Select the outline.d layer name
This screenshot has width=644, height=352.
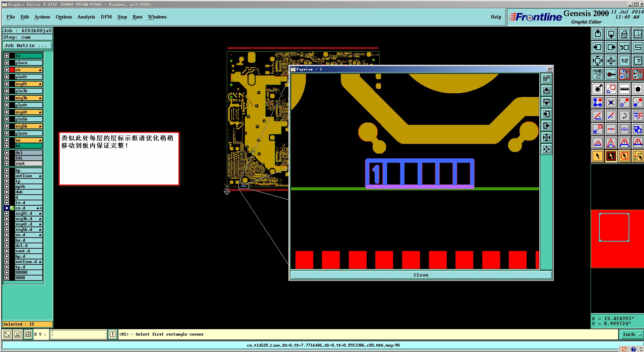[29, 262]
